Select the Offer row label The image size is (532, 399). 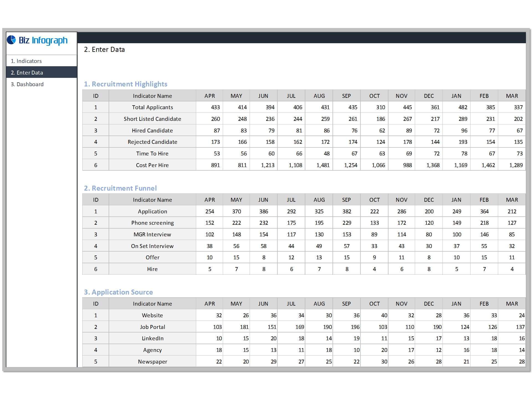152,257
